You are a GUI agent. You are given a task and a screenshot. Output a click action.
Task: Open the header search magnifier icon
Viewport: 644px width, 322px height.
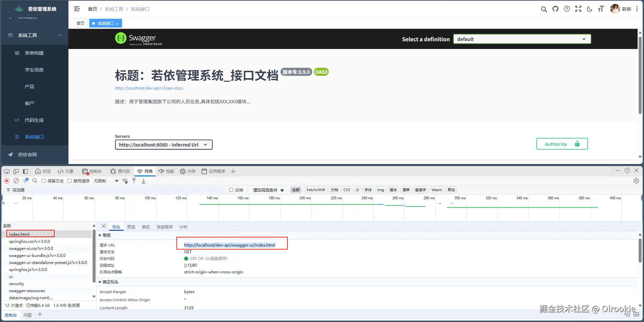[544, 9]
